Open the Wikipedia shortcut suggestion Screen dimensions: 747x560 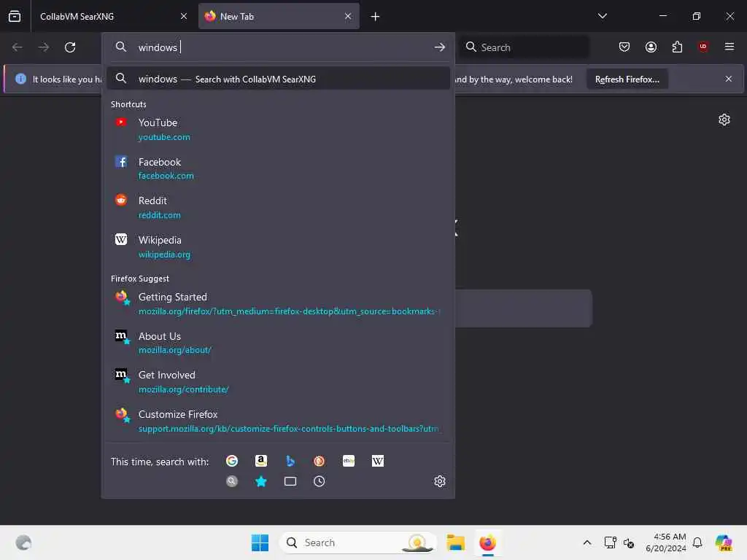[x=278, y=246]
